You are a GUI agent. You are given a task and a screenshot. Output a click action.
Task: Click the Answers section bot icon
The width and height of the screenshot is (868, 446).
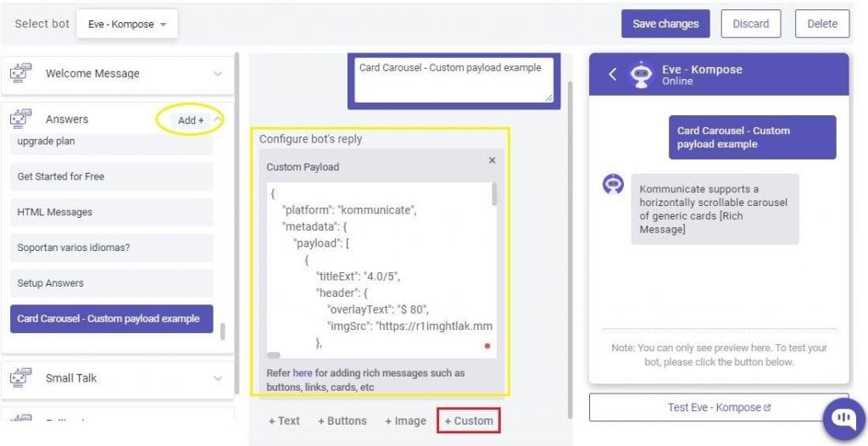pos(21,119)
